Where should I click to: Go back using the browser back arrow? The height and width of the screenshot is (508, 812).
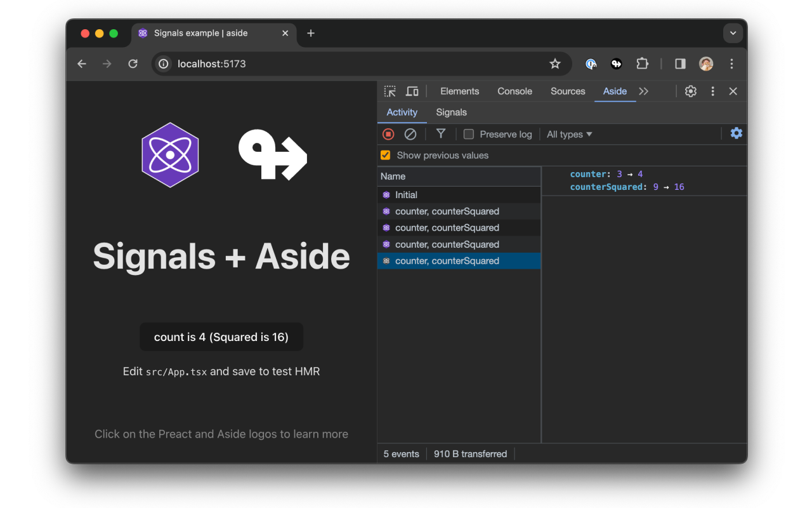[82, 63]
